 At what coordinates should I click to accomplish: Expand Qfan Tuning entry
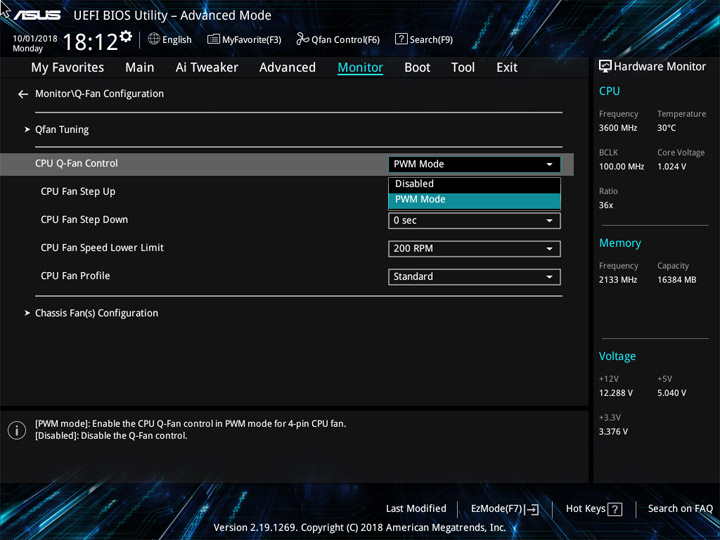tap(62, 130)
